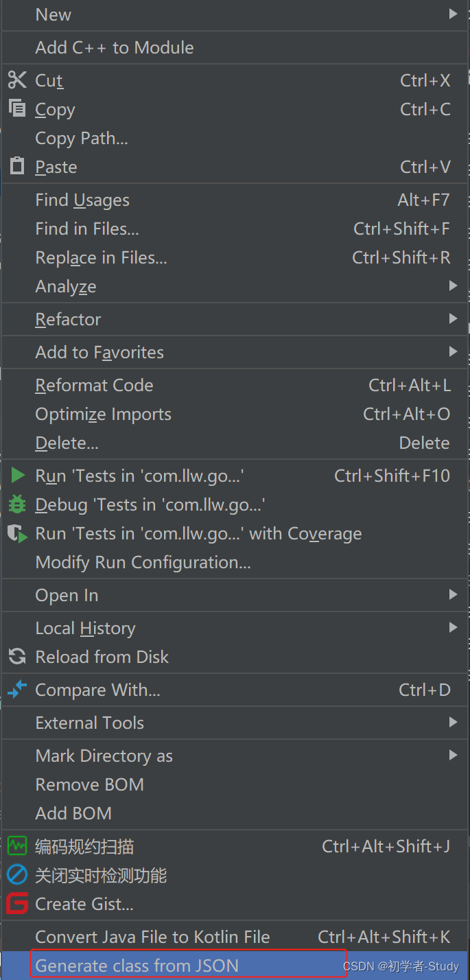
Task: Click the red Create Gist icon
Action: tap(17, 904)
